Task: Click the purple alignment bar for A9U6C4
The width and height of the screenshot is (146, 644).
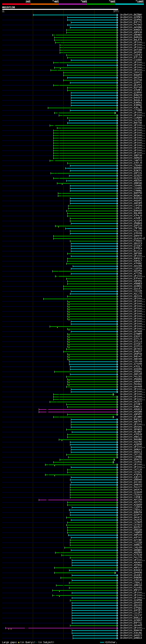Action: pyautogui.click(x=78, y=409)
